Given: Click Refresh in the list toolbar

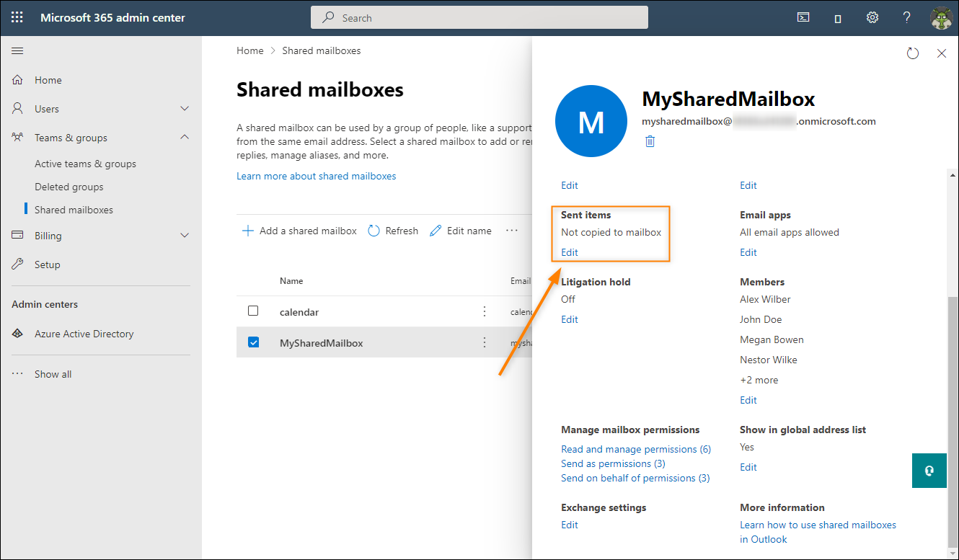Looking at the screenshot, I should (393, 231).
